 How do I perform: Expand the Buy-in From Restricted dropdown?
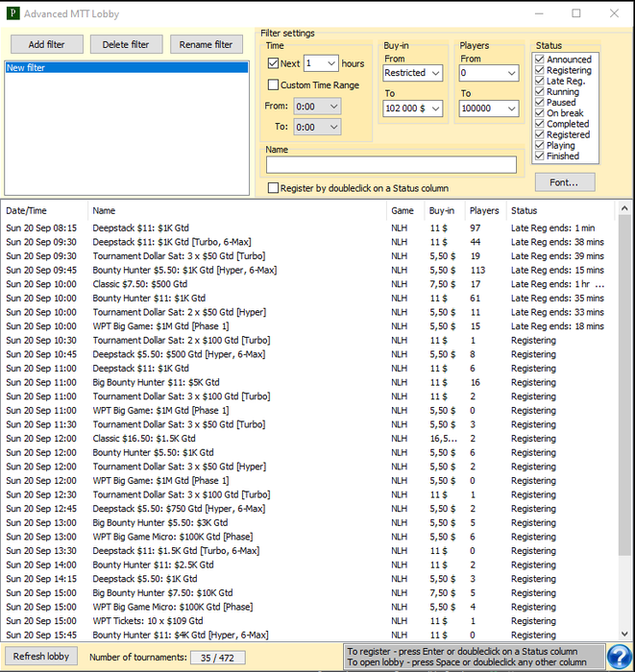point(412,73)
